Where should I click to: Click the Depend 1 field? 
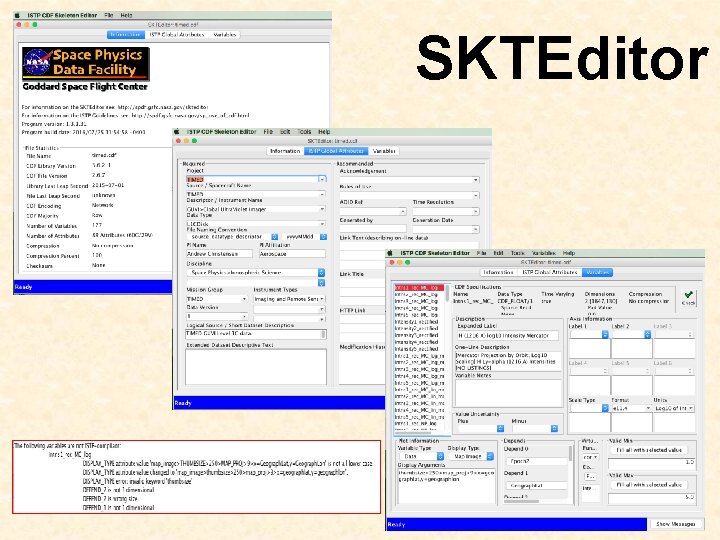(x=536, y=485)
